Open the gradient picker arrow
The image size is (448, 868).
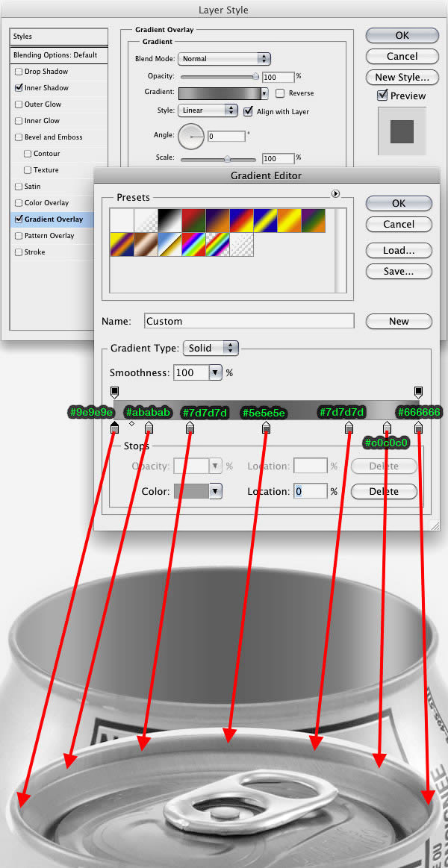[264, 93]
